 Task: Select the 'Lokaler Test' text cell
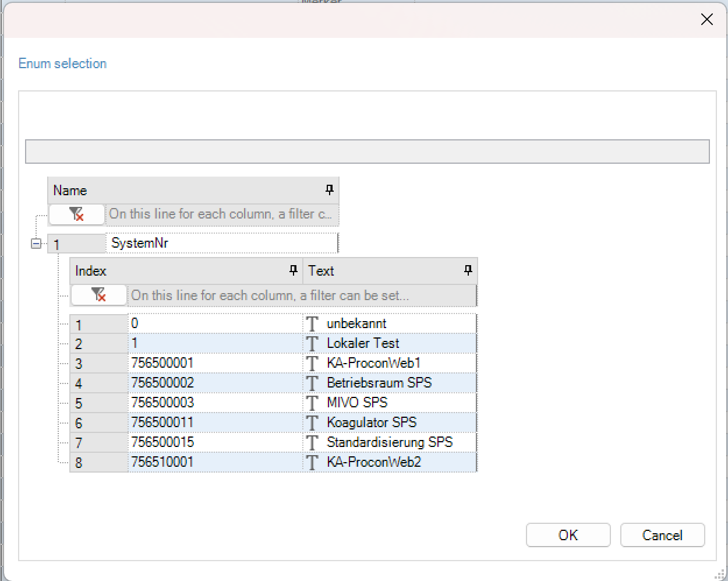click(x=390, y=343)
